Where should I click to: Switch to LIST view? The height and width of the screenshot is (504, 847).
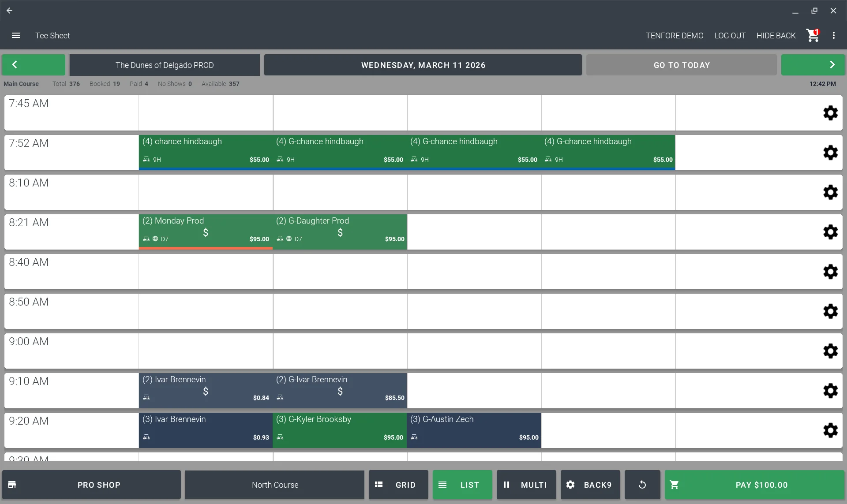point(462,485)
